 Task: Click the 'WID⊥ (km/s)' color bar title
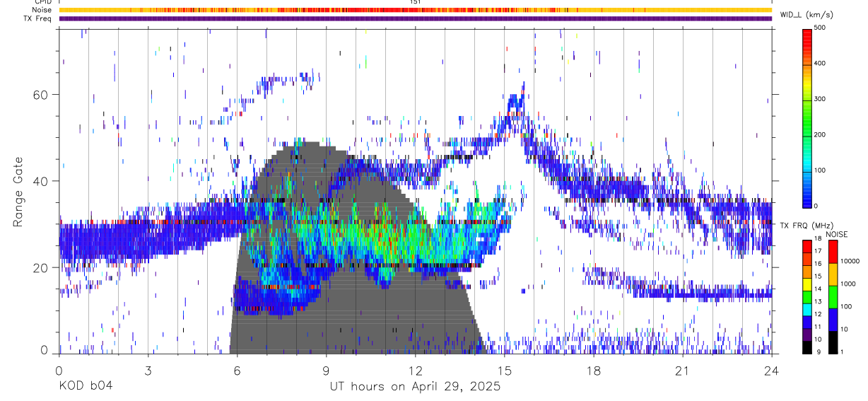click(x=806, y=14)
